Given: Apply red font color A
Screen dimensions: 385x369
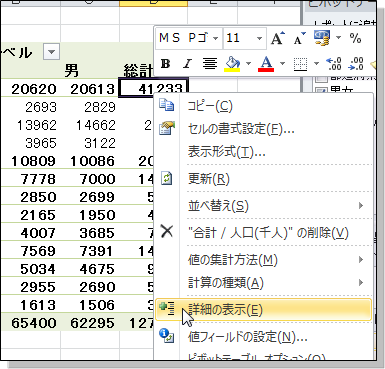Looking at the screenshot, I should click(x=266, y=63).
